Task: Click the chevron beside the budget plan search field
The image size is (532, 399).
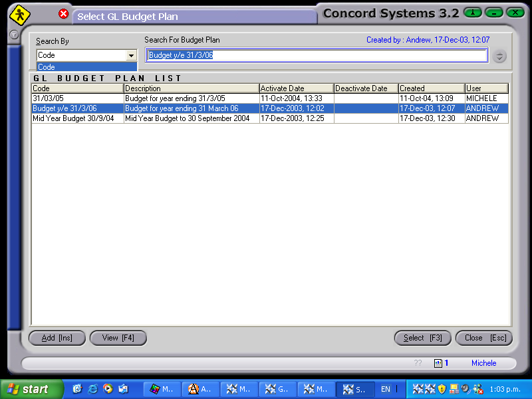Action: [x=499, y=56]
